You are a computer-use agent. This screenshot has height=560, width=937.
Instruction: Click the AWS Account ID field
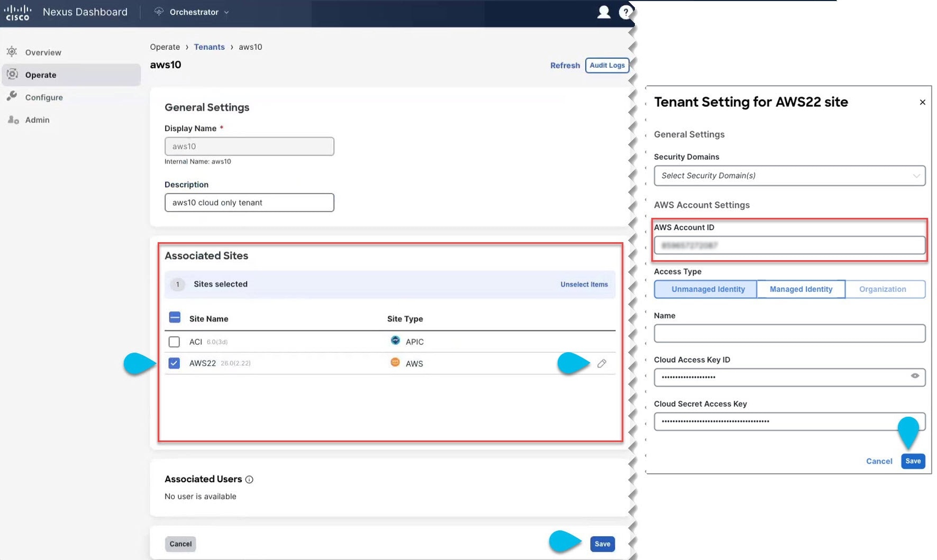(x=789, y=245)
